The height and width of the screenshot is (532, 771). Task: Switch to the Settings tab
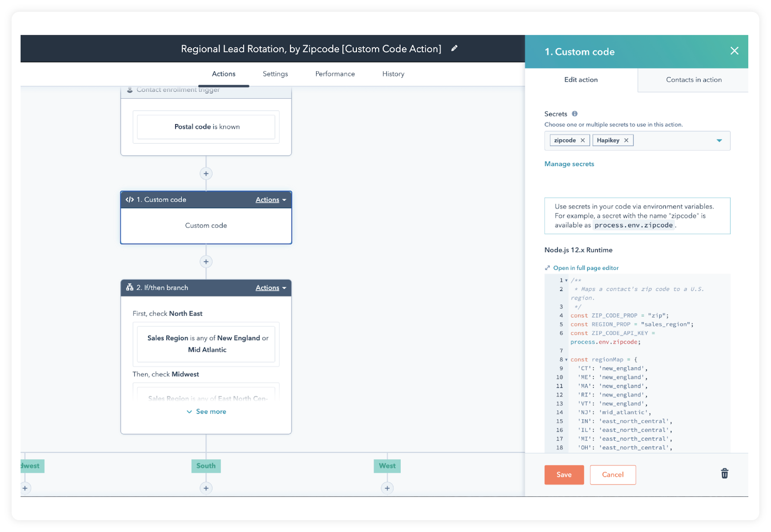point(275,74)
